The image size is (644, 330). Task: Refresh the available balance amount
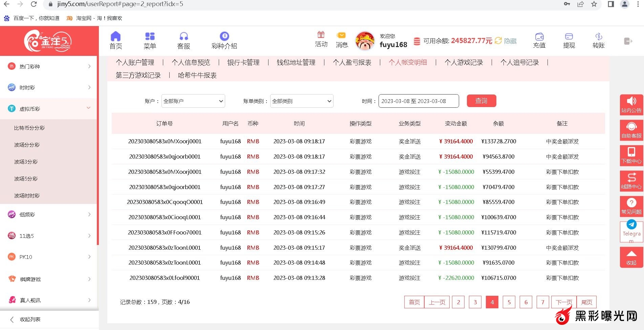498,41
